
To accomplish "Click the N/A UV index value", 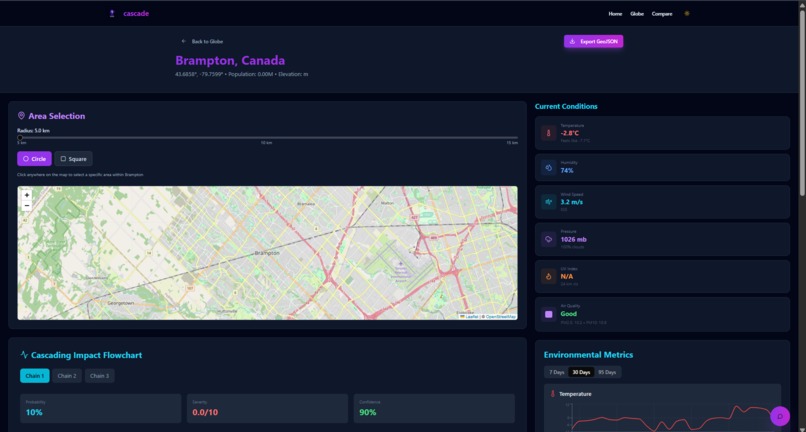I will [x=566, y=276].
